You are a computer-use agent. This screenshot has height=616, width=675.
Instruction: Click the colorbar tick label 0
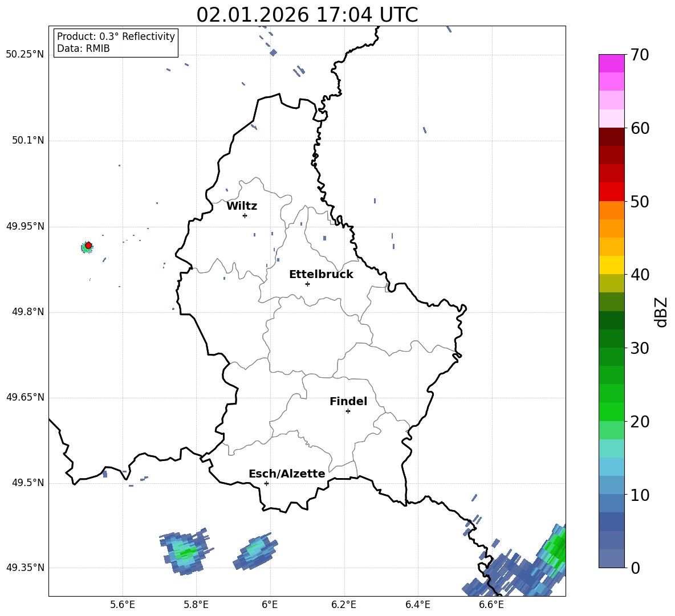[635, 568]
